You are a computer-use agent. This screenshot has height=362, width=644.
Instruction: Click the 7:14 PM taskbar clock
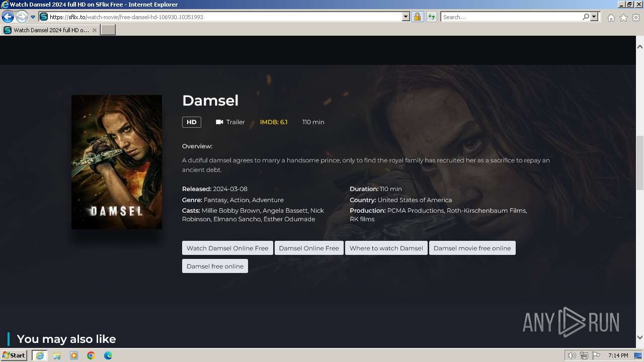618,355
